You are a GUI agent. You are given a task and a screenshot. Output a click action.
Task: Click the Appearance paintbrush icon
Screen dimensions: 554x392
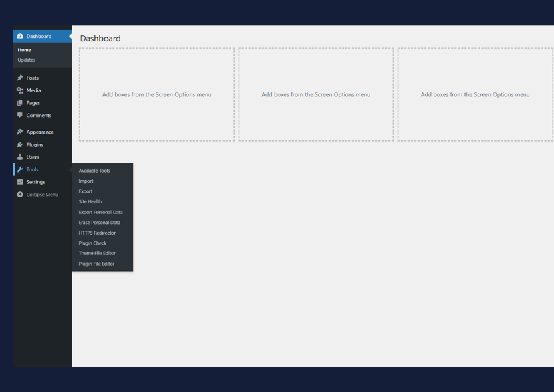(20, 132)
